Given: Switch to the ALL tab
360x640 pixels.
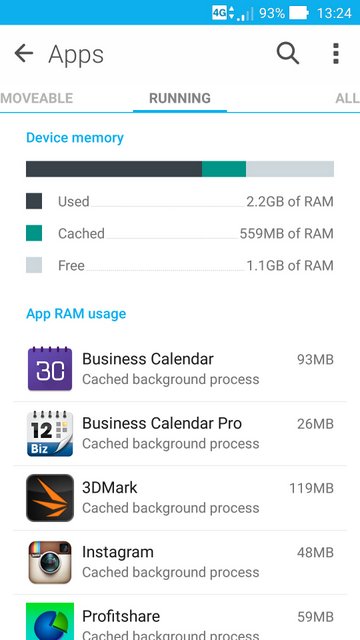Looking at the screenshot, I should [x=347, y=98].
